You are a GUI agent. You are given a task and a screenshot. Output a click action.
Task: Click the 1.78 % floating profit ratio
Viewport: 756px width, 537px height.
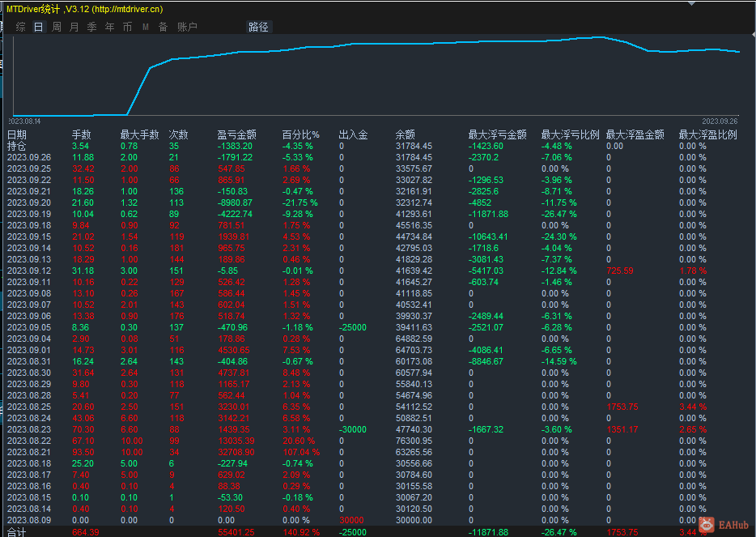pyautogui.click(x=693, y=271)
